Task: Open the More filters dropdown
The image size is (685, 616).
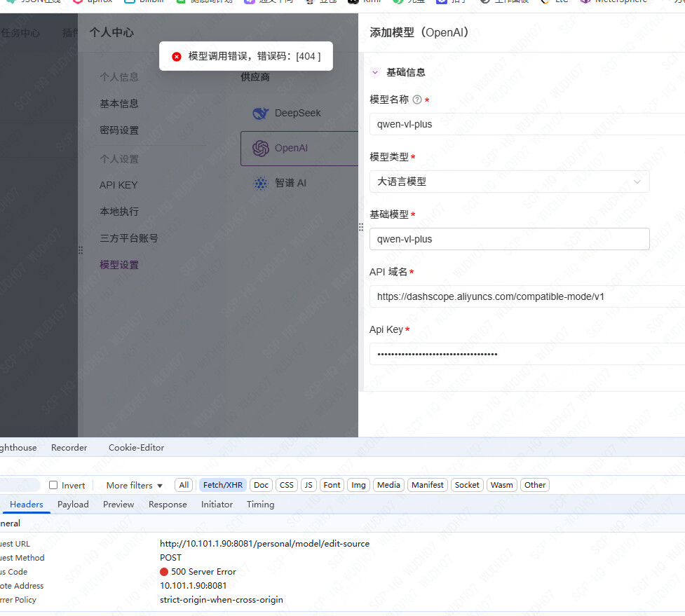Action: point(134,485)
